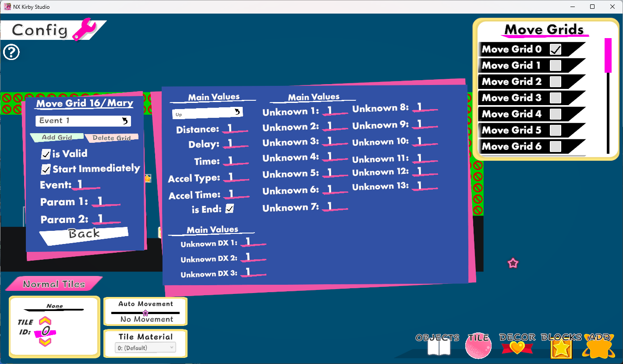
Task: Select the Normal Tiles tab
Action: [x=54, y=284]
